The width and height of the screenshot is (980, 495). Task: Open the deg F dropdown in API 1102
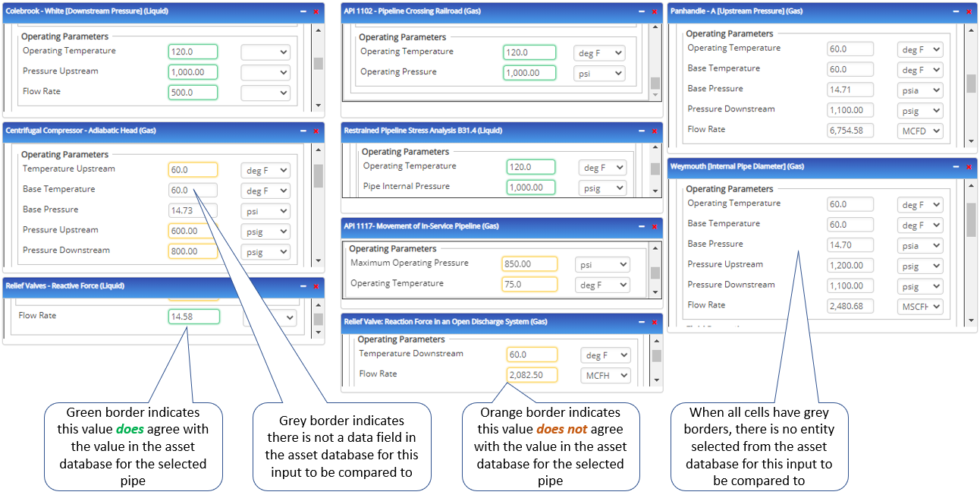click(x=599, y=52)
